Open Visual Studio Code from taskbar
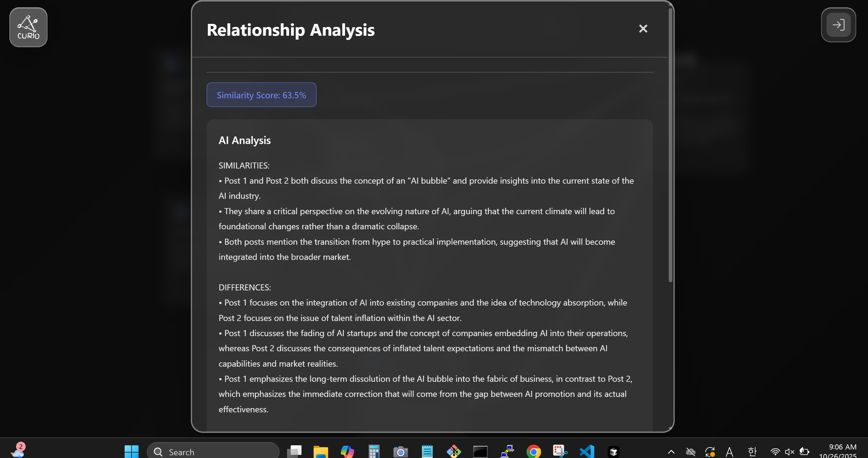 click(x=587, y=451)
